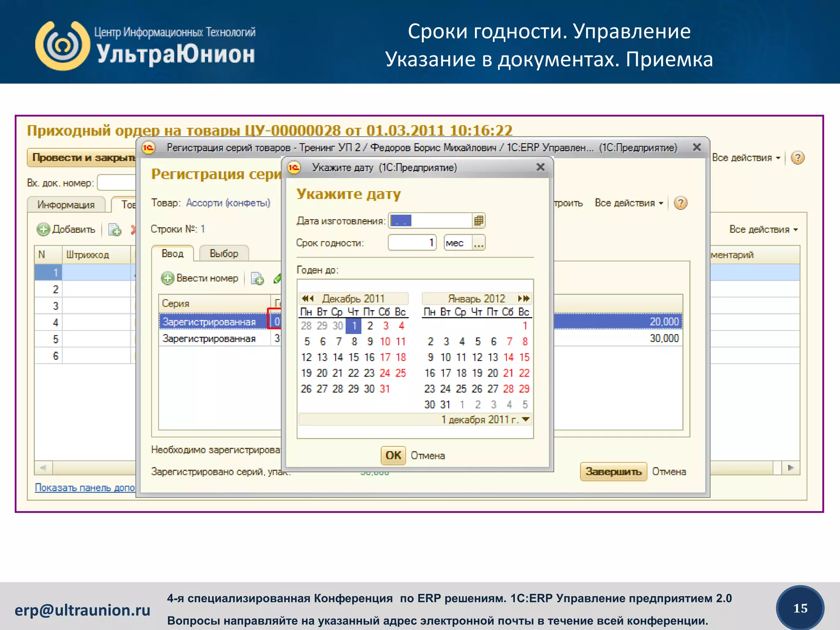The height and width of the screenshot is (630, 840).
Task: Click the Завершить button
Action: (613, 472)
